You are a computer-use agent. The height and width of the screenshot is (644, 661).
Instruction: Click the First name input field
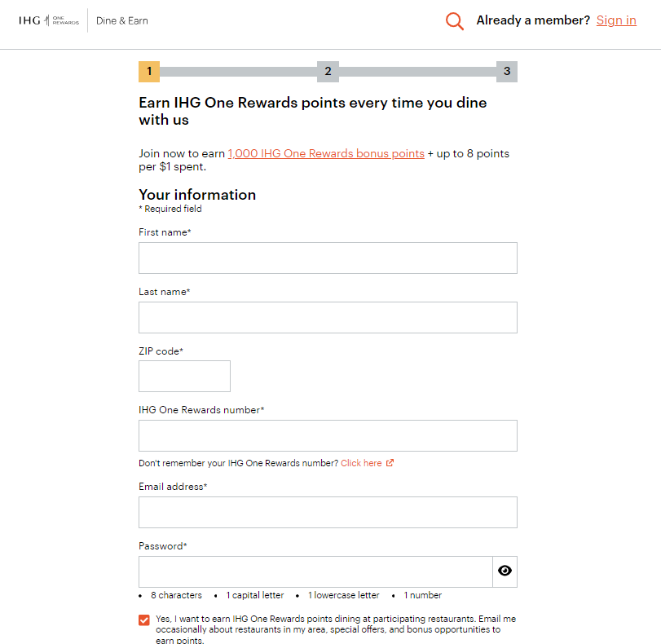click(328, 258)
